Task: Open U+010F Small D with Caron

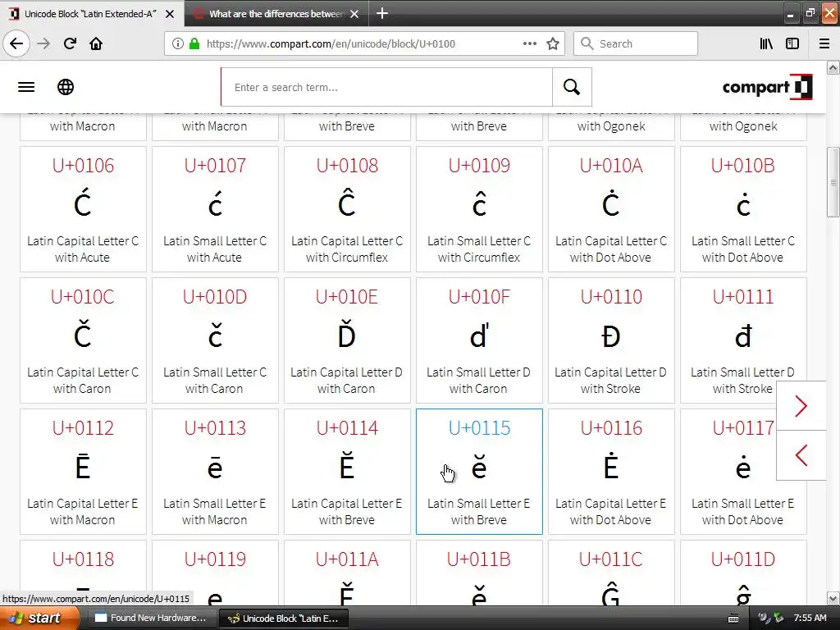Action: point(479,340)
